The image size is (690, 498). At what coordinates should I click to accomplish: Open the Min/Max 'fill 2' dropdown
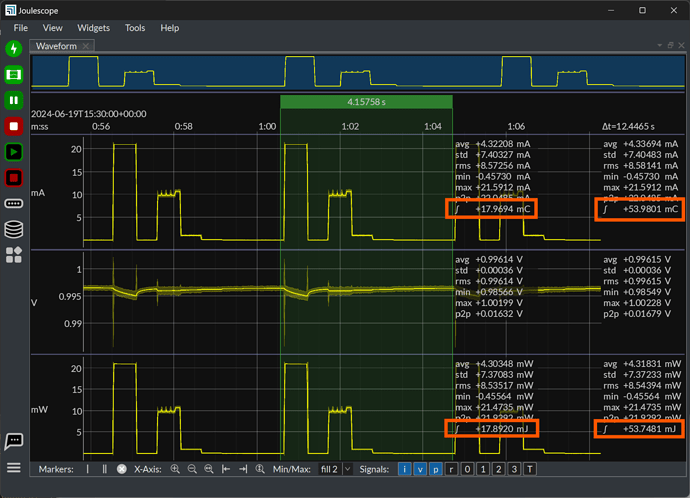point(335,469)
